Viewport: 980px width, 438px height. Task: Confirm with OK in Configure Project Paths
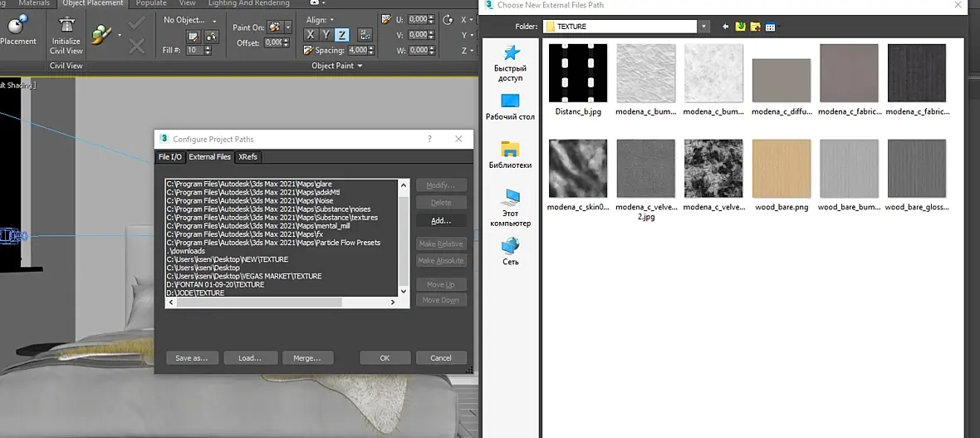coord(385,358)
